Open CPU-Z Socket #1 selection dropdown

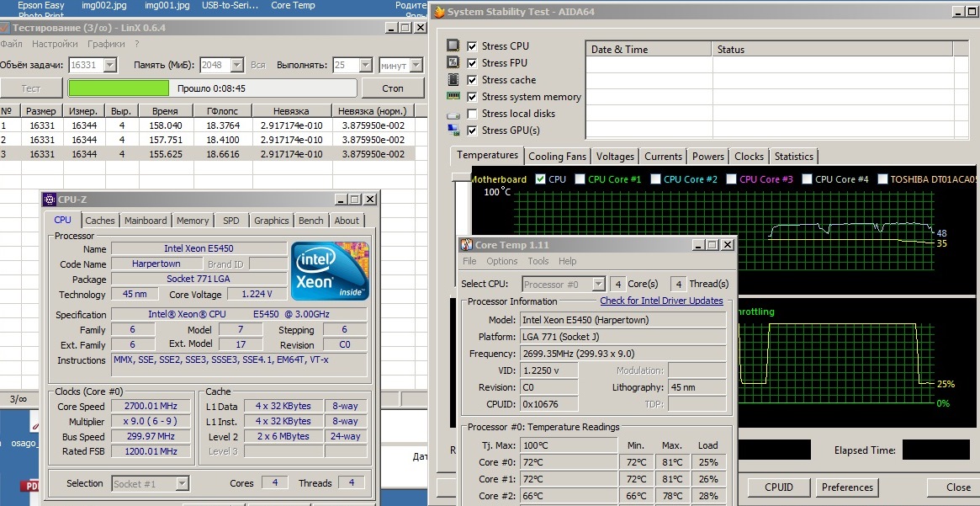[x=182, y=483]
